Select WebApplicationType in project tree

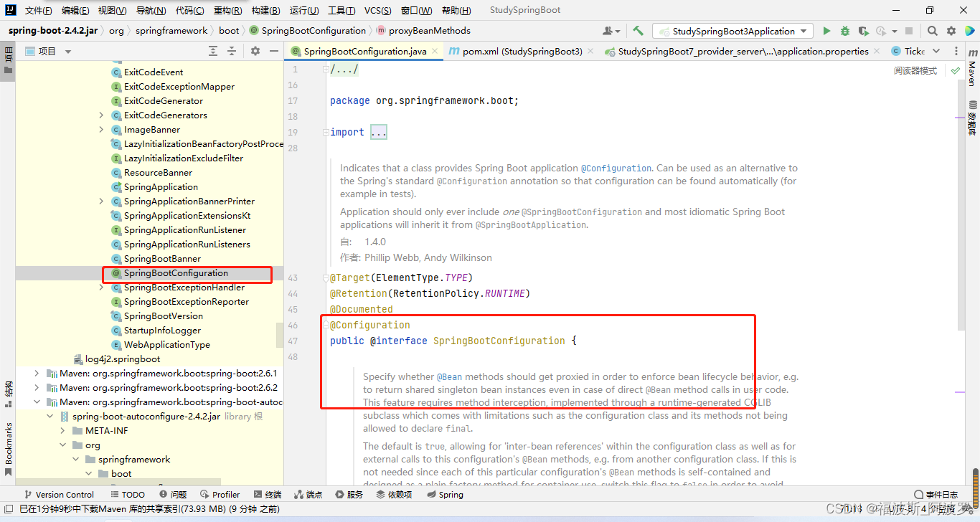(x=166, y=345)
